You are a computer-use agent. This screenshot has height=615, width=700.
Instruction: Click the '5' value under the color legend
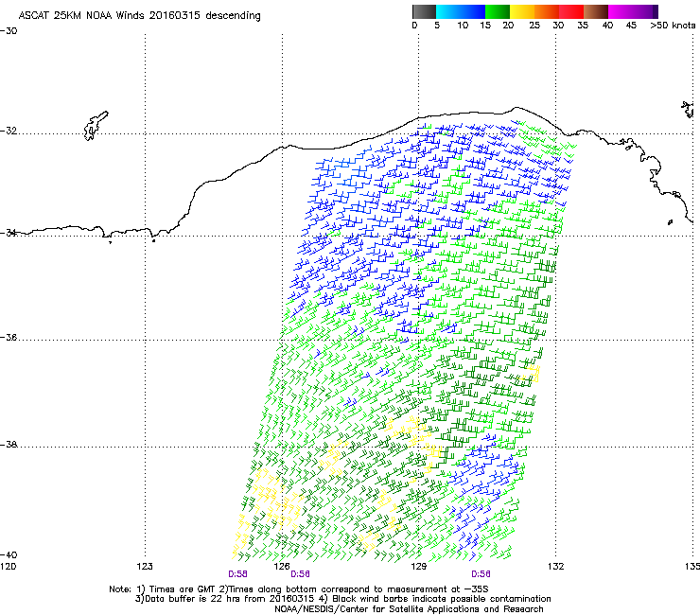tap(437, 26)
